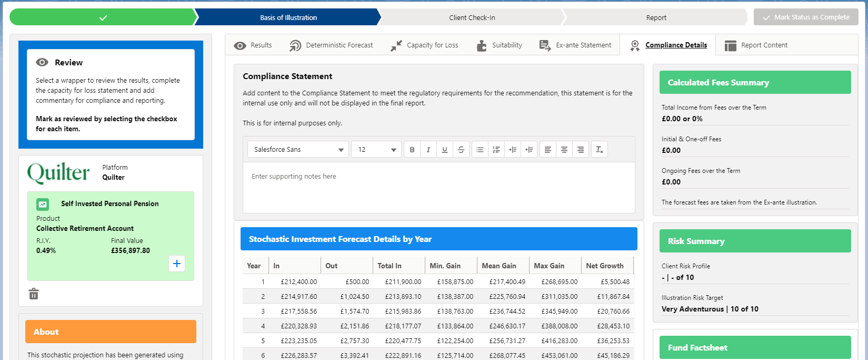
Task: Click the decrease indent icon
Action: (x=529, y=150)
